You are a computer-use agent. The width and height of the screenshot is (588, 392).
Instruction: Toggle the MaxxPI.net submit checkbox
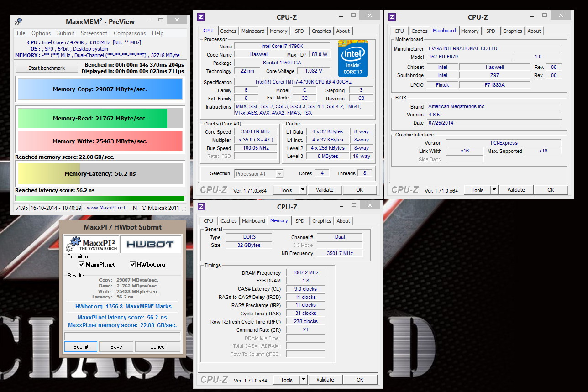point(82,265)
